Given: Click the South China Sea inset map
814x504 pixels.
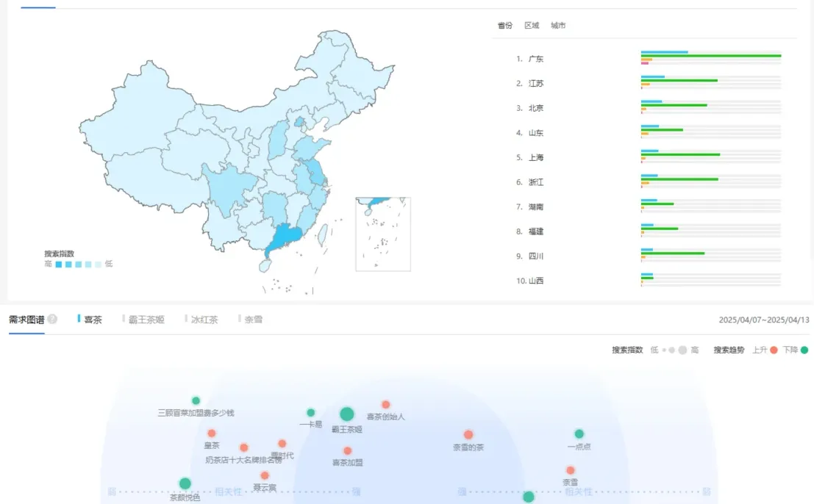Looking at the screenshot, I should [x=383, y=234].
